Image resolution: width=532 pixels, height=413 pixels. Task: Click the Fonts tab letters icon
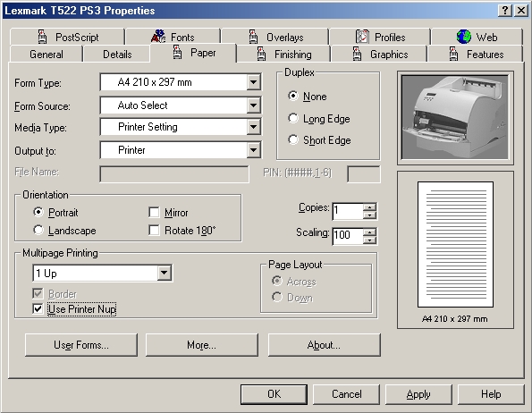[158, 37]
